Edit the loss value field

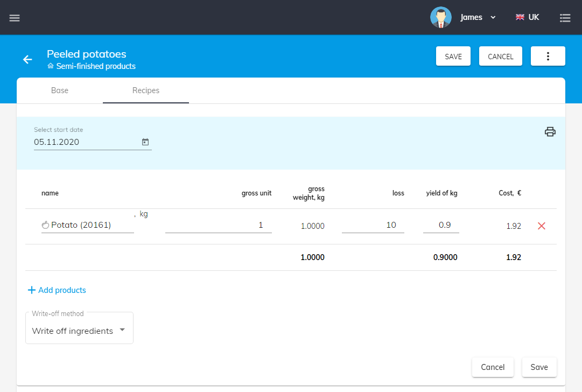coord(373,225)
